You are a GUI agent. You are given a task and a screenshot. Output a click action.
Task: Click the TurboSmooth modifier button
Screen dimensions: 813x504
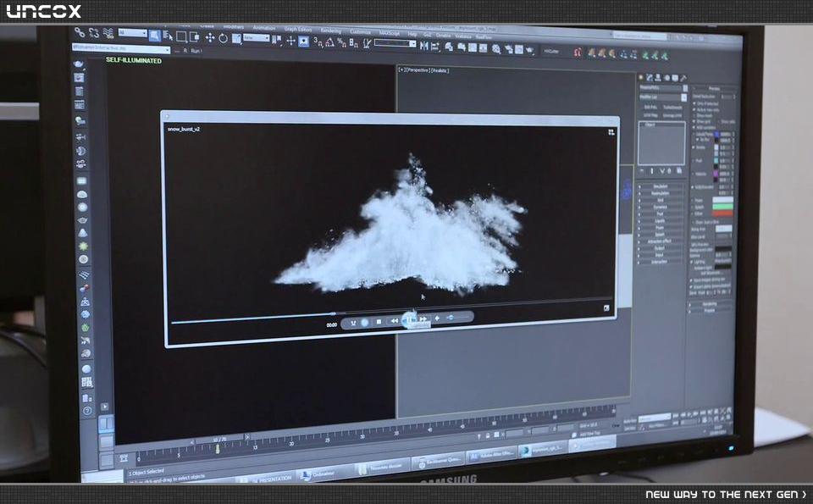672,108
